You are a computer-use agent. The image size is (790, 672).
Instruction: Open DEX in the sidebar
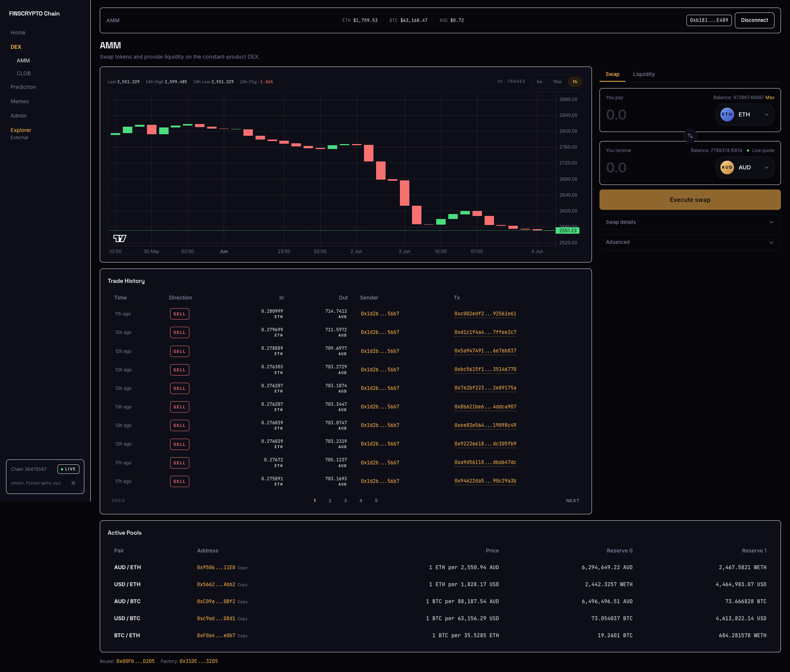click(16, 47)
